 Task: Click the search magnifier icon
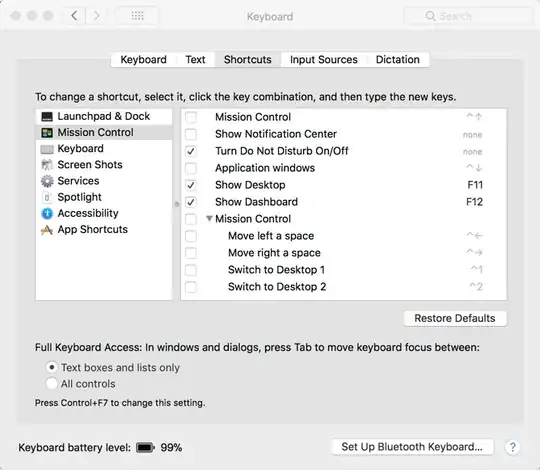(x=430, y=16)
